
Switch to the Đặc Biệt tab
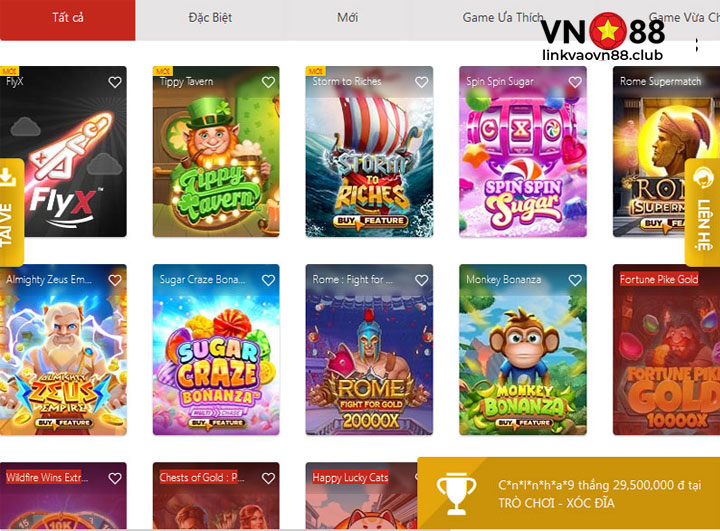(210, 18)
